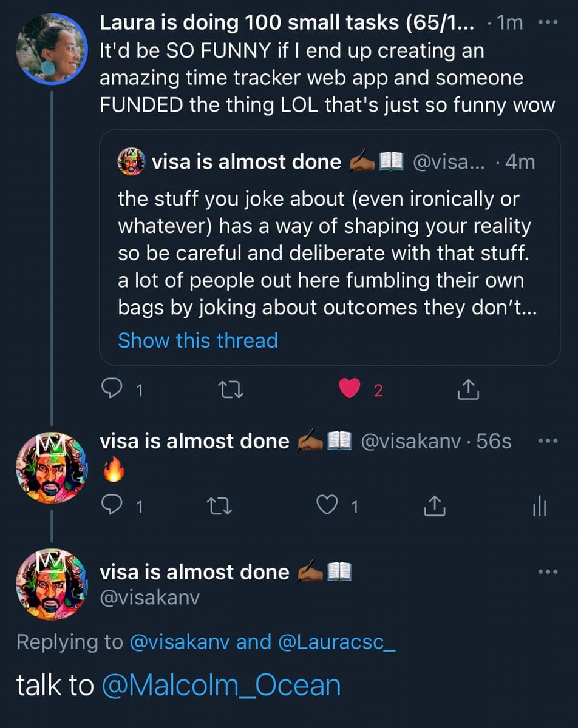Open the small avatar in quoted tweet
Screen dimensions: 578x728
coord(132,162)
